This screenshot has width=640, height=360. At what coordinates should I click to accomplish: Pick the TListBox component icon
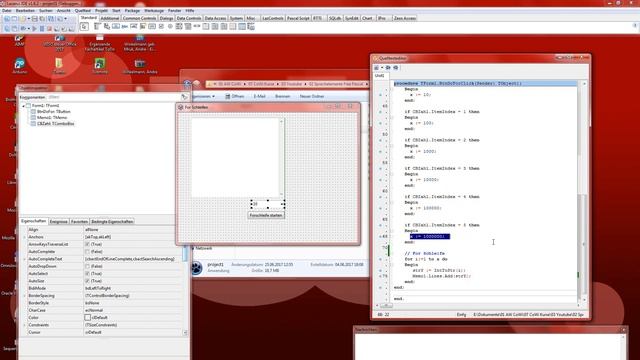coord(179,27)
